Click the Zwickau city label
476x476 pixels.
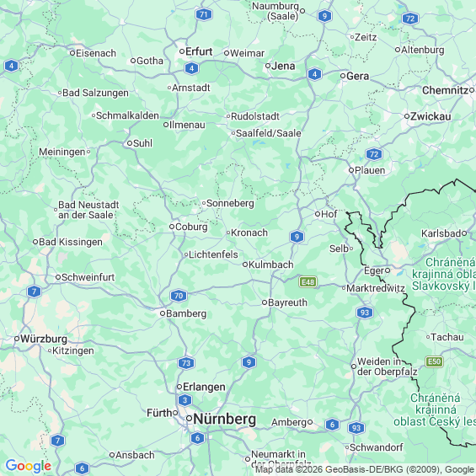[x=431, y=116]
